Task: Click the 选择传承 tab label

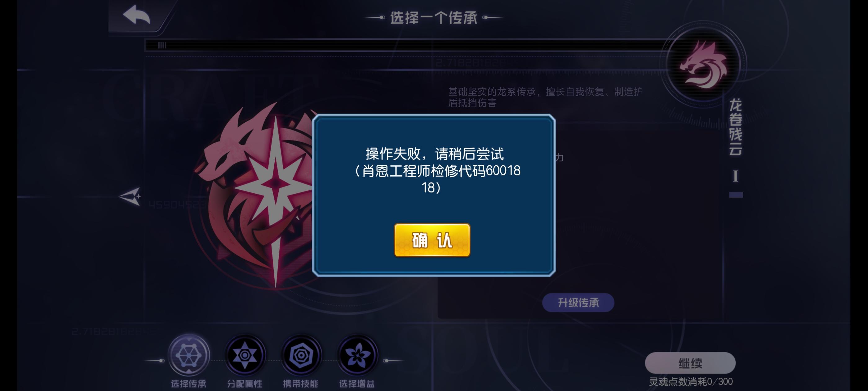Action: pyautogui.click(x=188, y=384)
